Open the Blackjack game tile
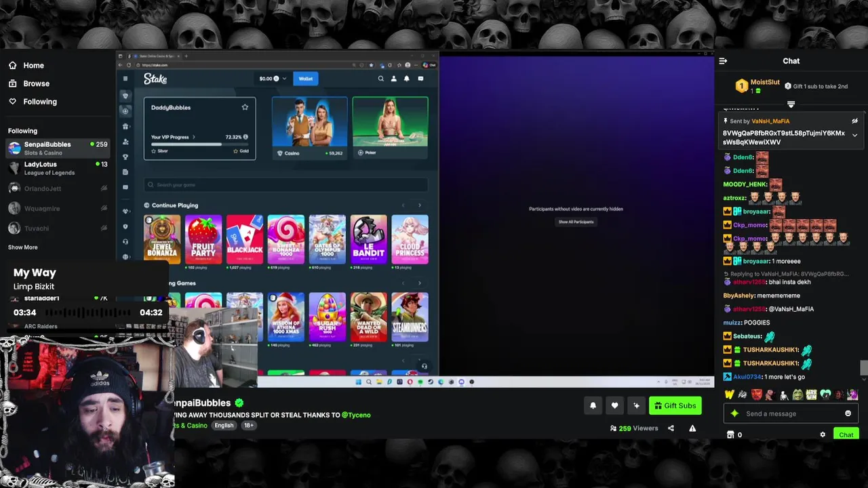The image size is (868, 488). click(x=245, y=239)
